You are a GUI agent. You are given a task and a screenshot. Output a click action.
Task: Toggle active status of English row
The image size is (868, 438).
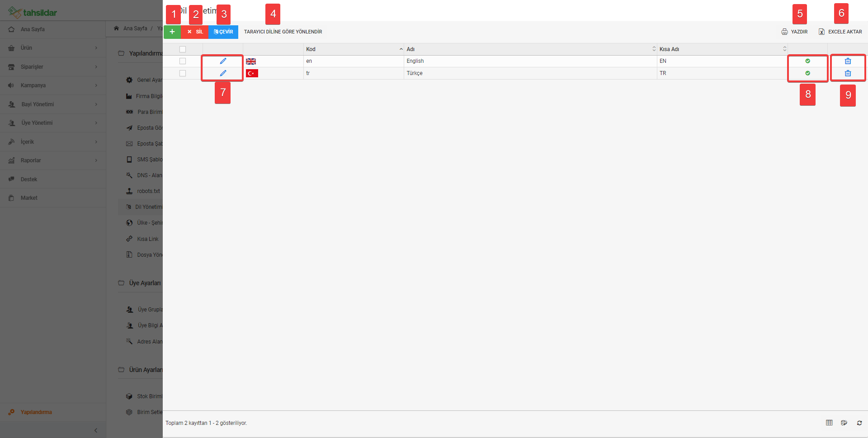pyautogui.click(x=807, y=61)
